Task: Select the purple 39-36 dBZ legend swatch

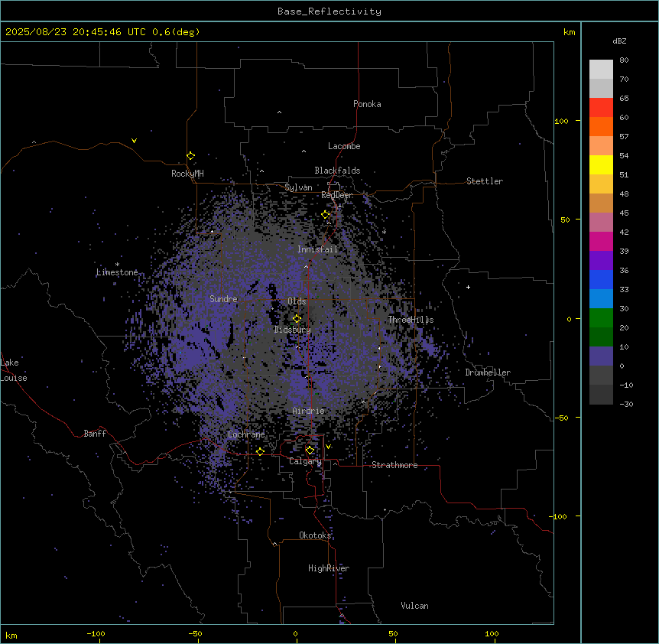Action: pyautogui.click(x=601, y=261)
